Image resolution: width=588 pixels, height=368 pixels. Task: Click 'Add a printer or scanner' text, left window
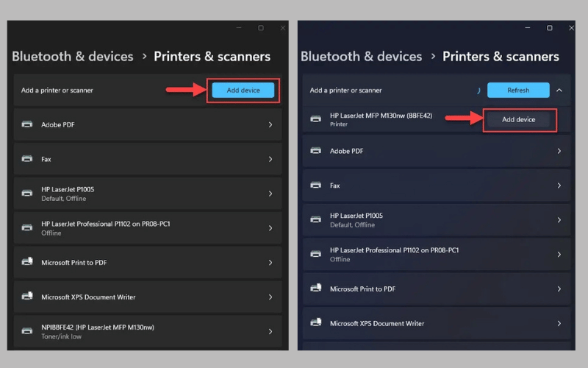57,90
